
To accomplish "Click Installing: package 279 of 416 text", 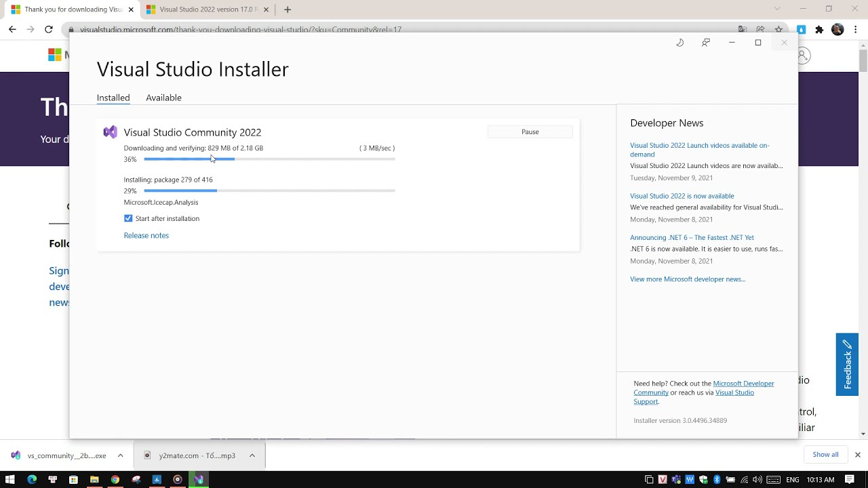I will point(168,180).
